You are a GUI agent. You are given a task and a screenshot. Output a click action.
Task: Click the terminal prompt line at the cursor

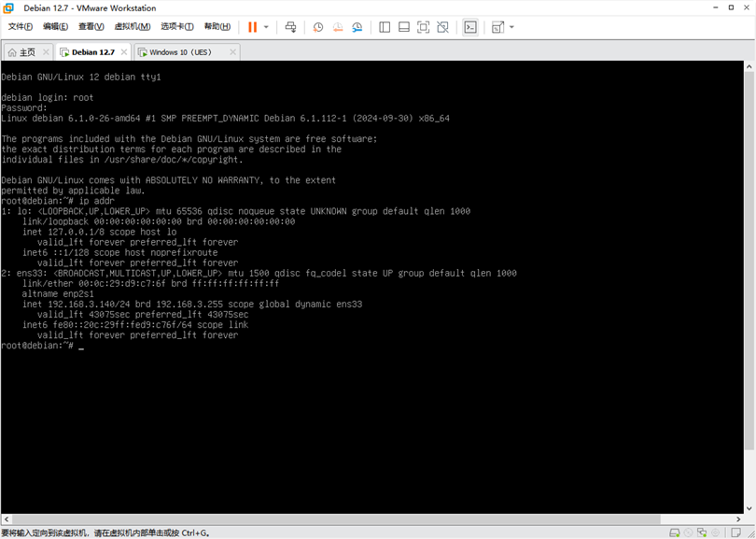42,346
